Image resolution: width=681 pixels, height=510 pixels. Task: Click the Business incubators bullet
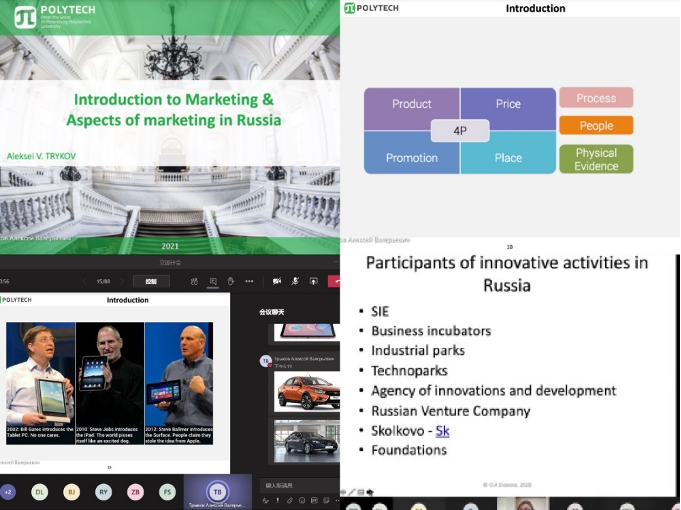(x=431, y=331)
